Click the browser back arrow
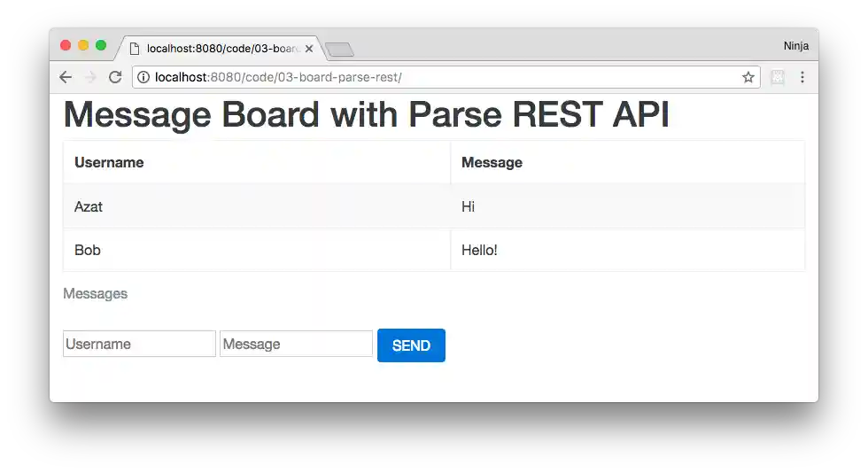The width and height of the screenshot is (868, 473). [x=66, y=77]
